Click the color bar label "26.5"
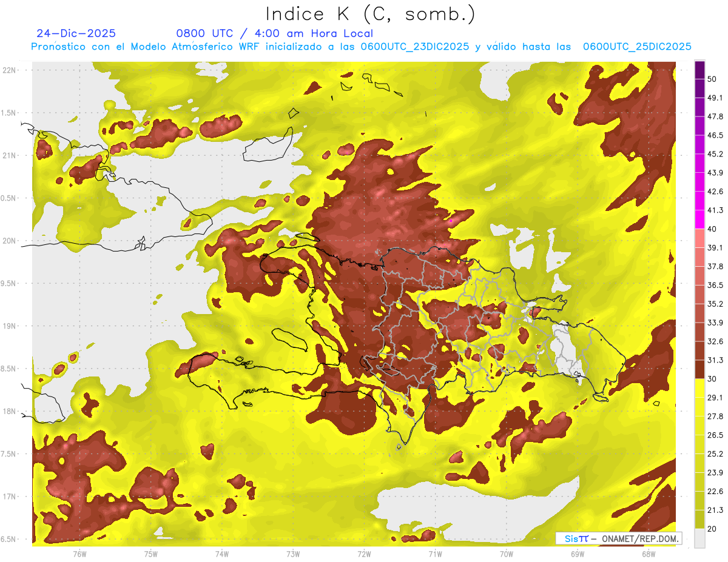The width and height of the screenshot is (728, 562). pyautogui.click(x=715, y=435)
